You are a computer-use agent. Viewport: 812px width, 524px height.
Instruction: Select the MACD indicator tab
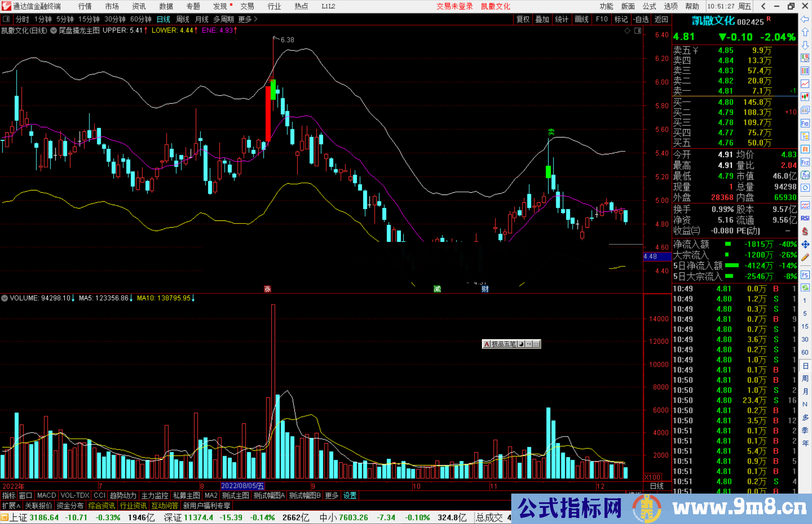[x=46, y=495]
